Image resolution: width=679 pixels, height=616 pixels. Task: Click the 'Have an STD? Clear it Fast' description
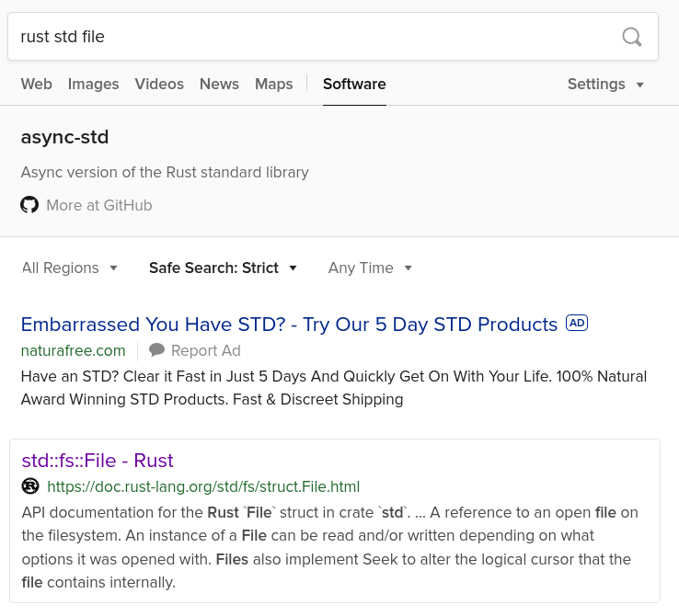[x=334, y=388]
